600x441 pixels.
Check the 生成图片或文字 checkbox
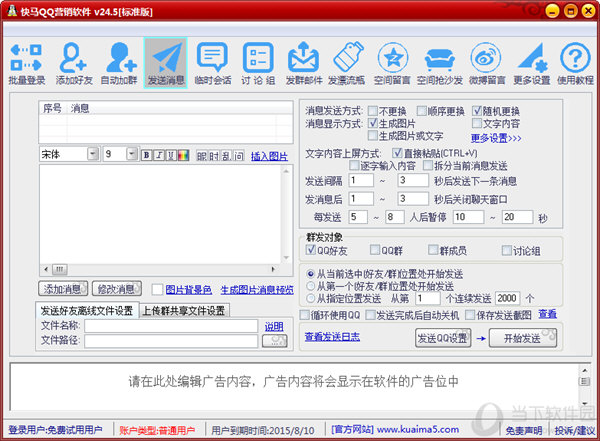click(x=373, y=136)
